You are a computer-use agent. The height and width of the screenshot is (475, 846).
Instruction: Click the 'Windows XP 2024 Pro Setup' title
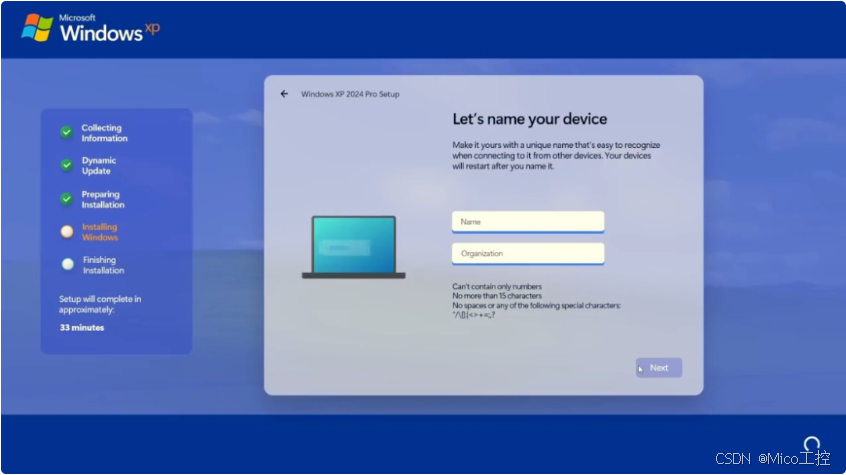350,94
